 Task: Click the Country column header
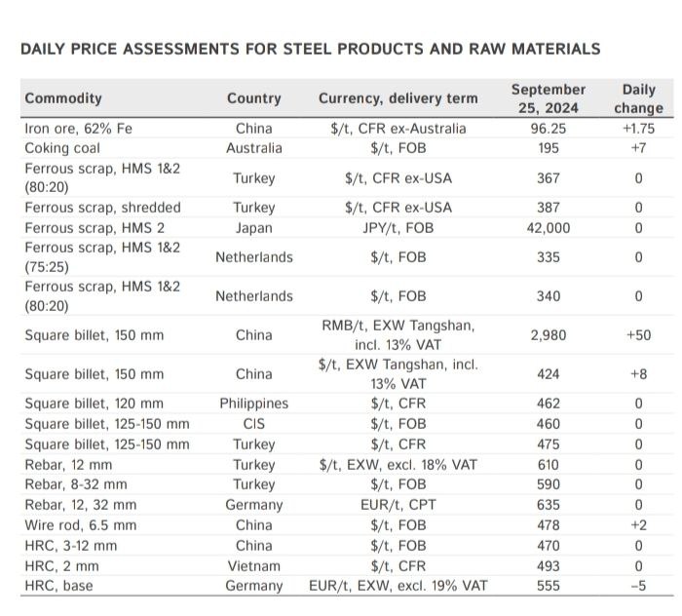[x=254, y=98]
